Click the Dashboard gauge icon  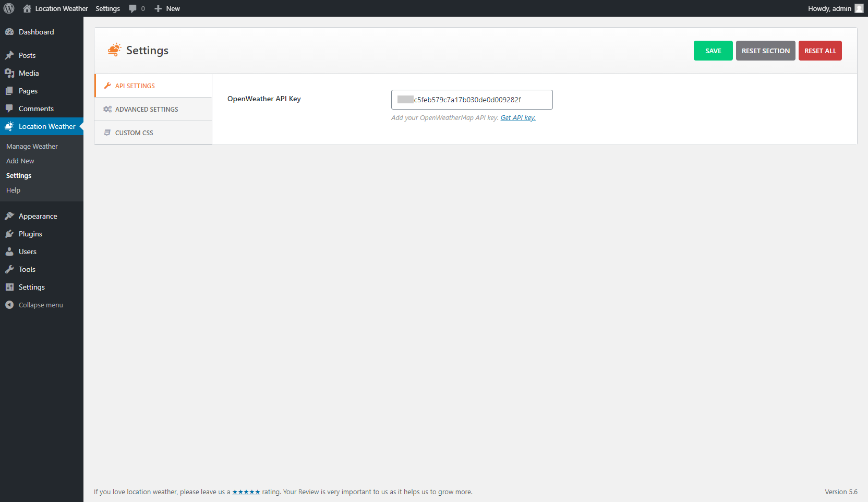9,32
